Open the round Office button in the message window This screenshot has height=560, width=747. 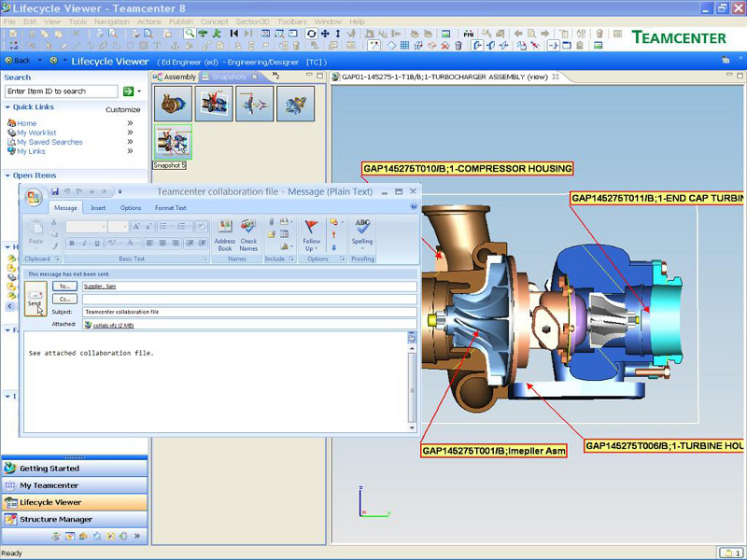point(34,197)
